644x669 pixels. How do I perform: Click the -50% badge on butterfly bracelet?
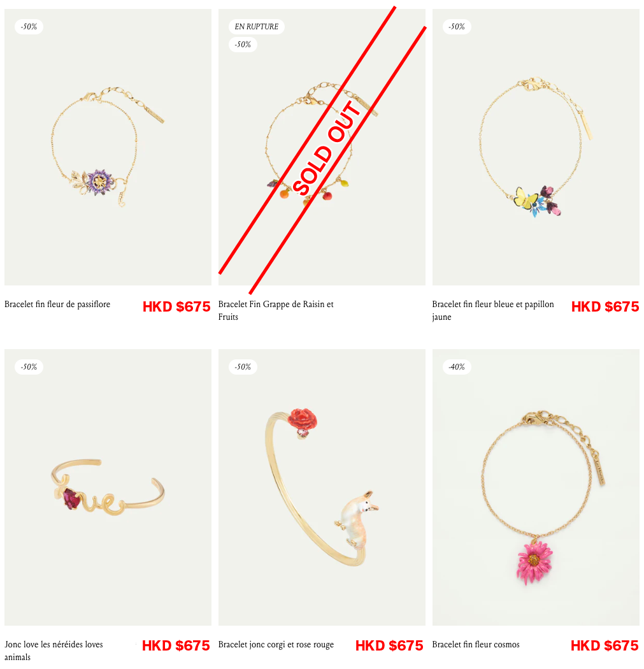click(457, 27)
